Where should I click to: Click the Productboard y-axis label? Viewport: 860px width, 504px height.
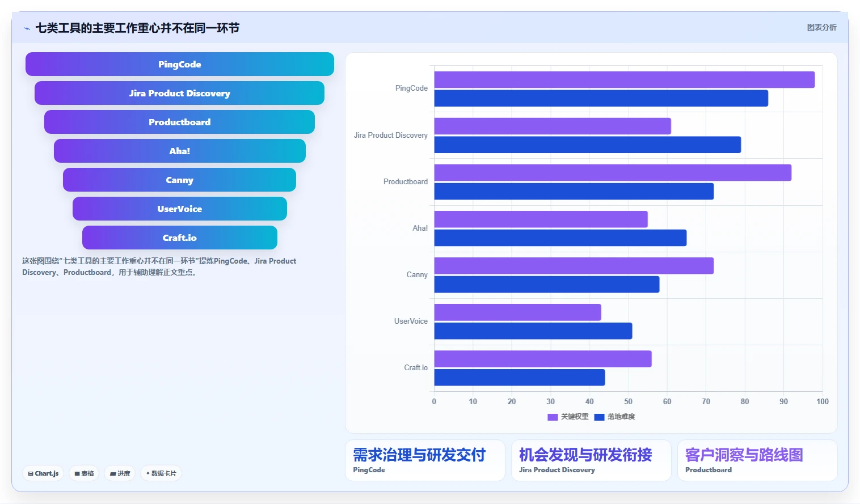406,182
